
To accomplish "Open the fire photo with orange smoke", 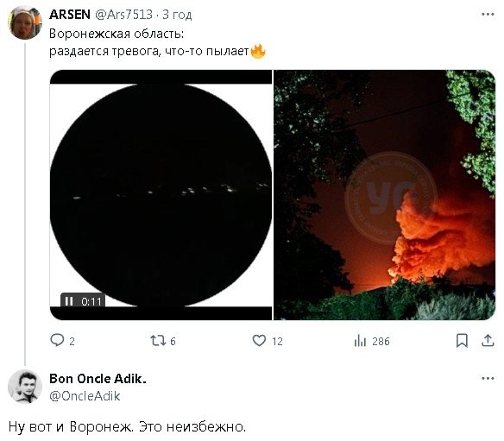I will pyautogui.click(x=384, y=195).
